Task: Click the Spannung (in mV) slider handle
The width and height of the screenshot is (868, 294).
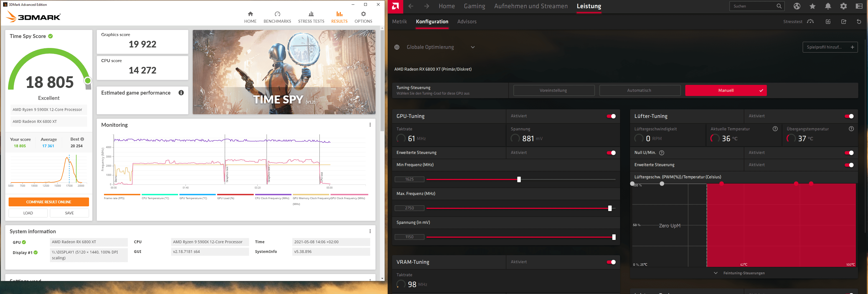Action: tap(614, 237)
